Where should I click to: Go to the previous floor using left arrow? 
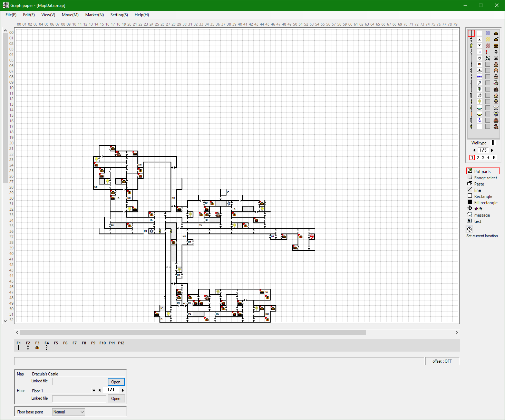pos(100,390)
